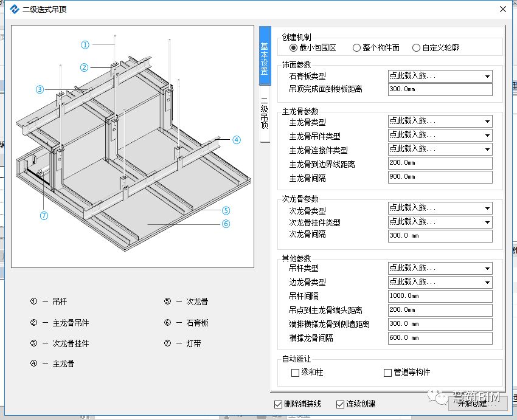Image resolution: width=517 pixels, height=420 pixels.
Task: Click the 开始创建 button
Action: point(477,403)
